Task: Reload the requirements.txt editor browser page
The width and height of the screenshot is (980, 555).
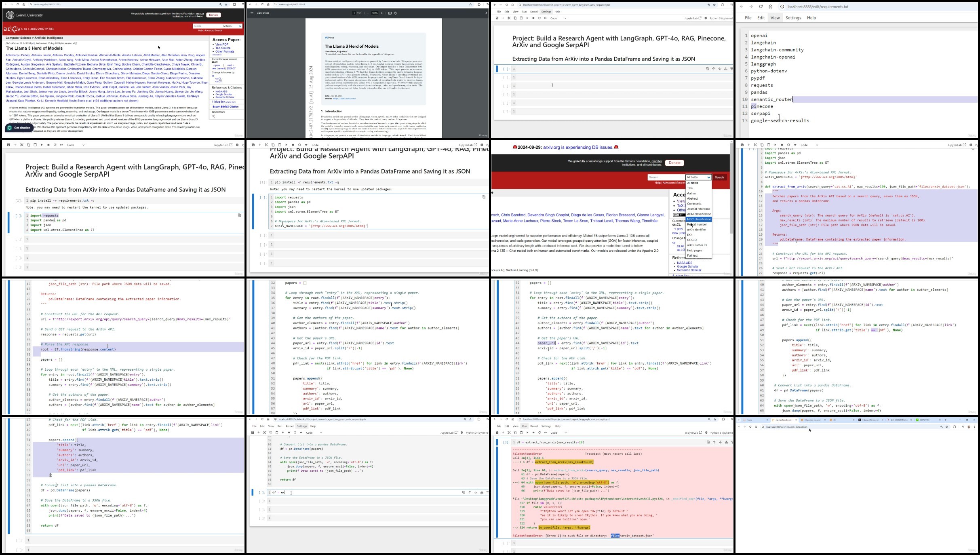Action: [761, 6]
